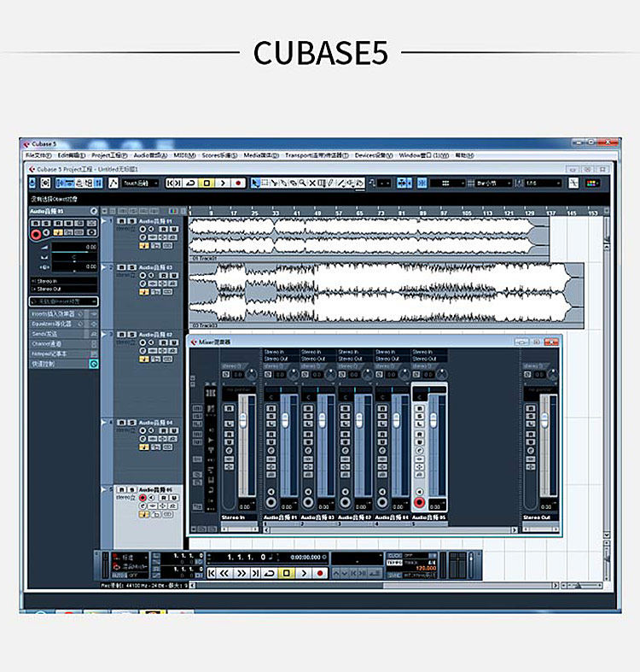The height and width of the screenshot is (672, 640).
Task: Click transport panel Go to Project Start
Action: pyautogui.click(x=212, y=573)
